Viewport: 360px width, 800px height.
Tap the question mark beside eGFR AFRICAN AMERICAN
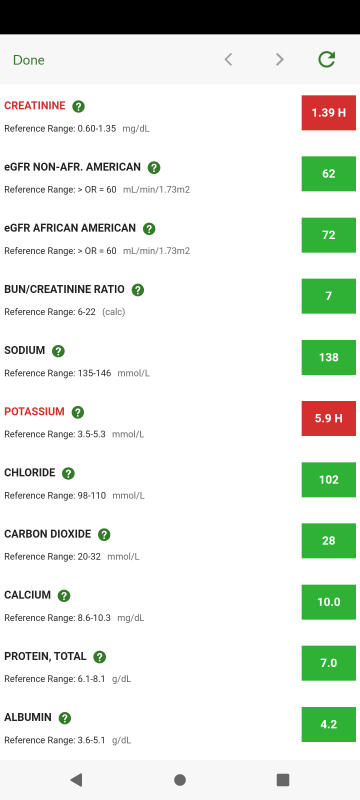(149, 229)
